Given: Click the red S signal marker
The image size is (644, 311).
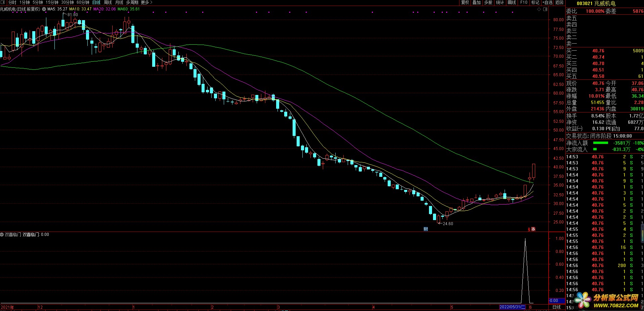Looking at the screenshot, I should click(529, 229).
